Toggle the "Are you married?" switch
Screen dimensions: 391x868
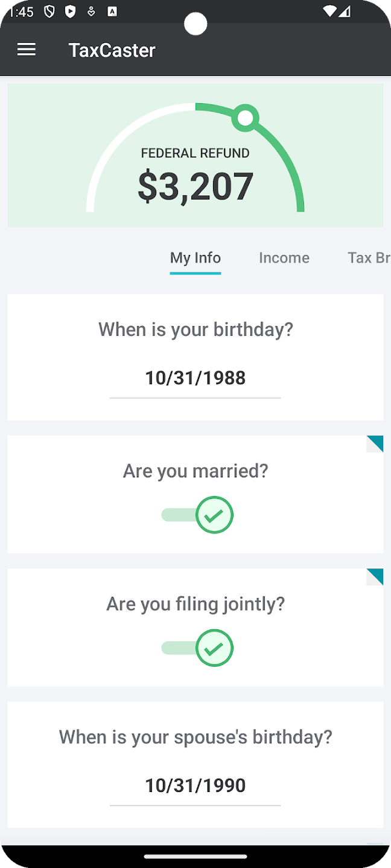(197, 515)
